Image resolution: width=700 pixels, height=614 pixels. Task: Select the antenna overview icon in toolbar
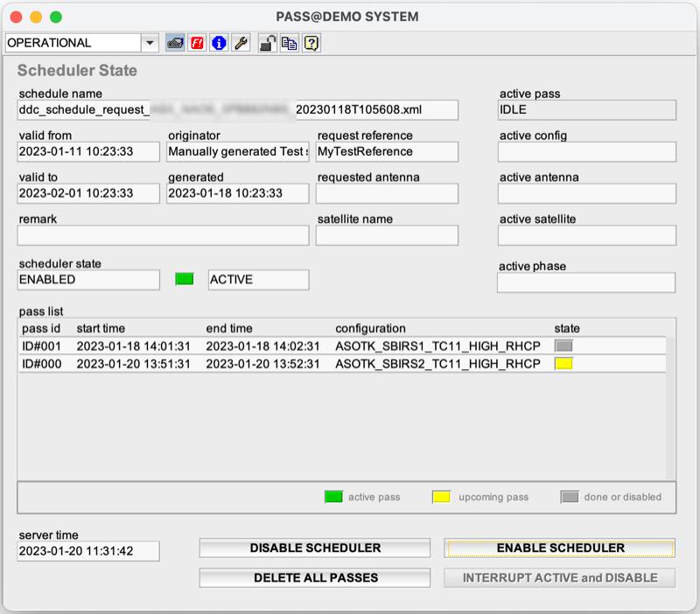175,42
